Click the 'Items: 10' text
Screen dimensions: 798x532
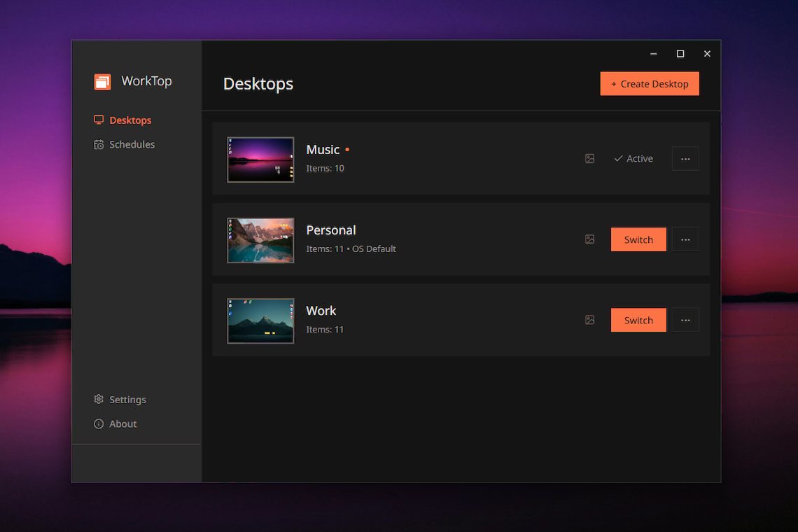[325, 169]
